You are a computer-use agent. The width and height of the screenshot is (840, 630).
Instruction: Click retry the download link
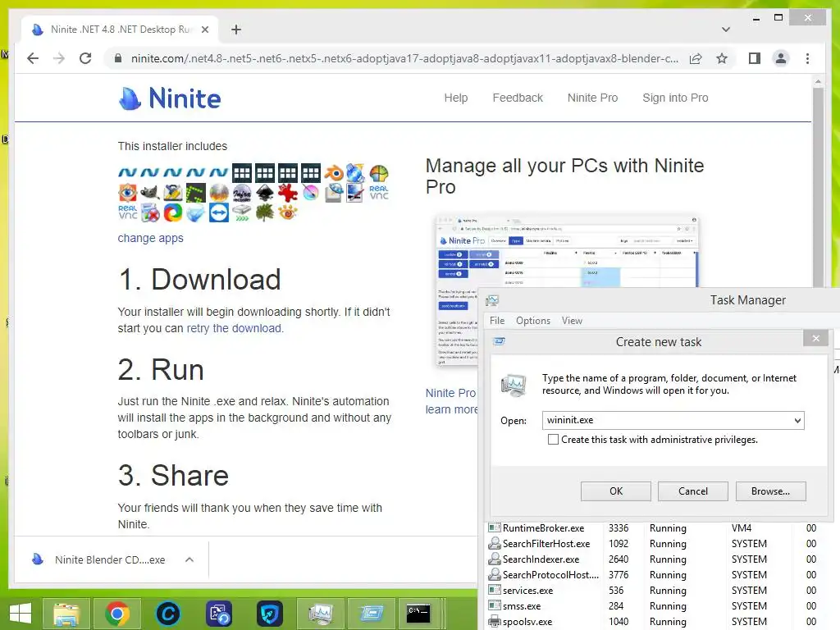click(x=235, y=328)
